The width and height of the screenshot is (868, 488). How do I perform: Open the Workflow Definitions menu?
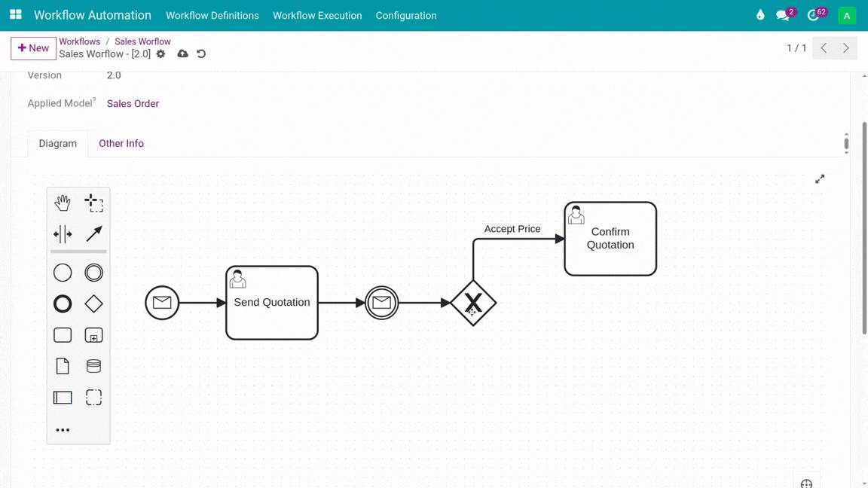click(212, 16)
